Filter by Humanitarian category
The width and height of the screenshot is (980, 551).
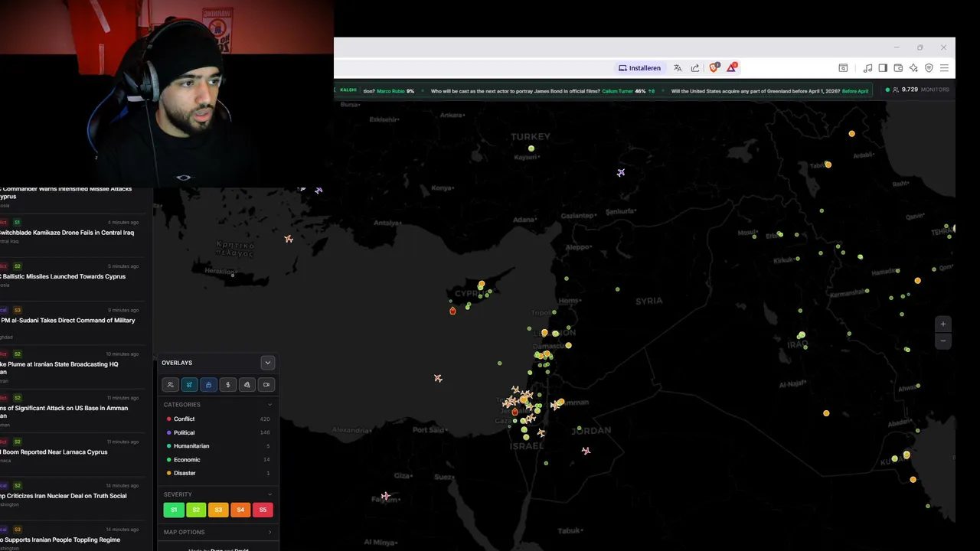click(x=217, y=446)
